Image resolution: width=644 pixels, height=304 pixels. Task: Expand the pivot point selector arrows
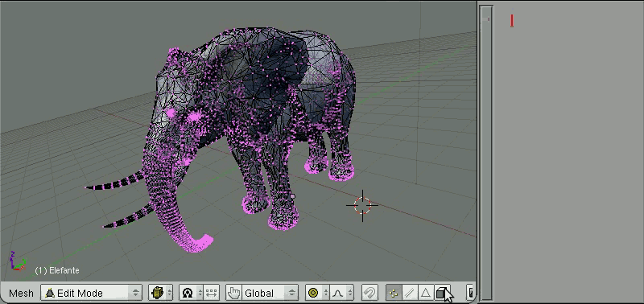click(200, 293)
